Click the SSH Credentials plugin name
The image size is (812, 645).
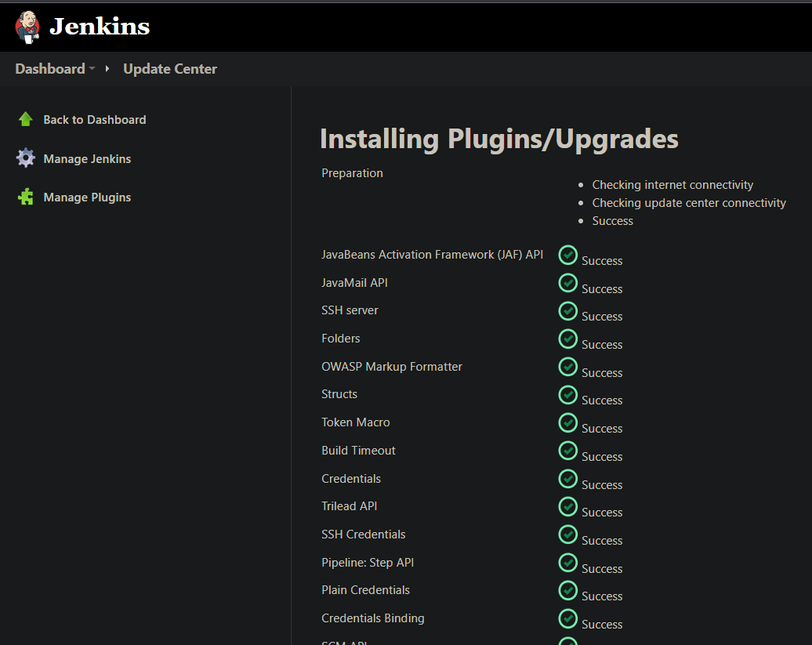tap(364, 534)
